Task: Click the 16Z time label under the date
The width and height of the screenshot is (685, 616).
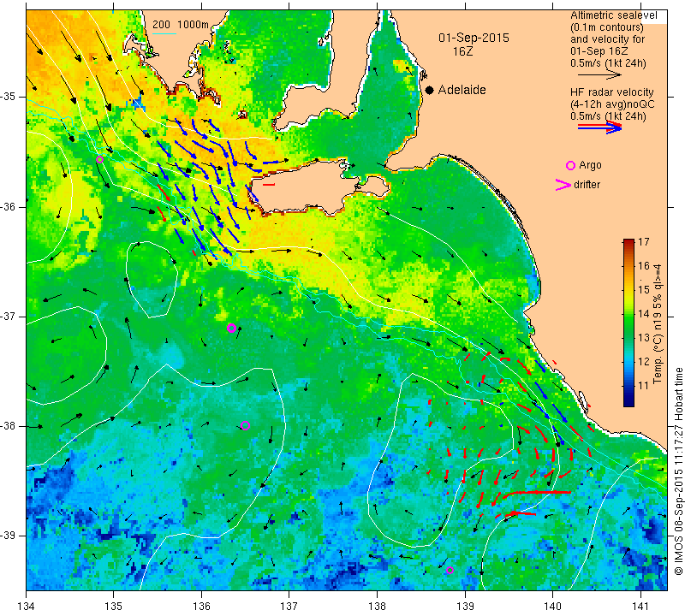Action: 462,51
